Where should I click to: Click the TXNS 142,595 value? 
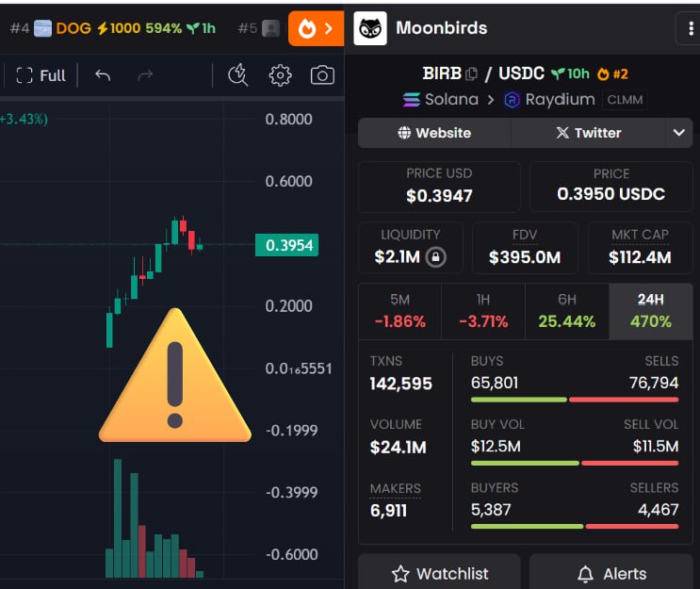[401, 384]
